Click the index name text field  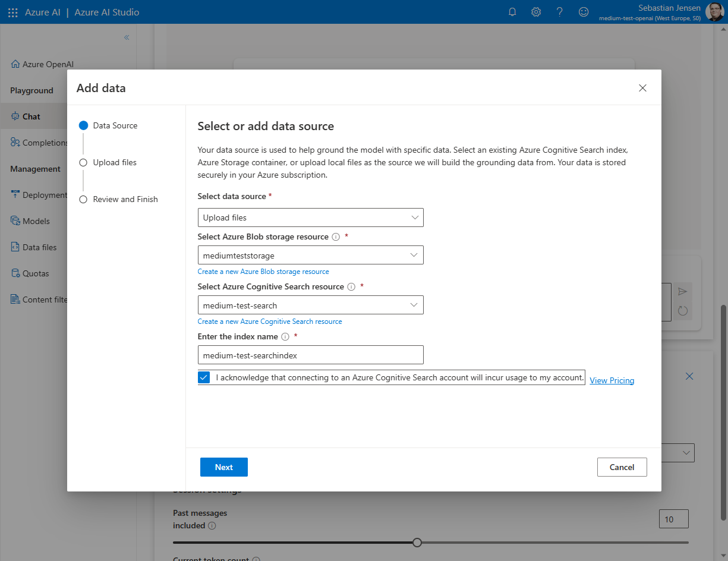[x=310, y=355]
